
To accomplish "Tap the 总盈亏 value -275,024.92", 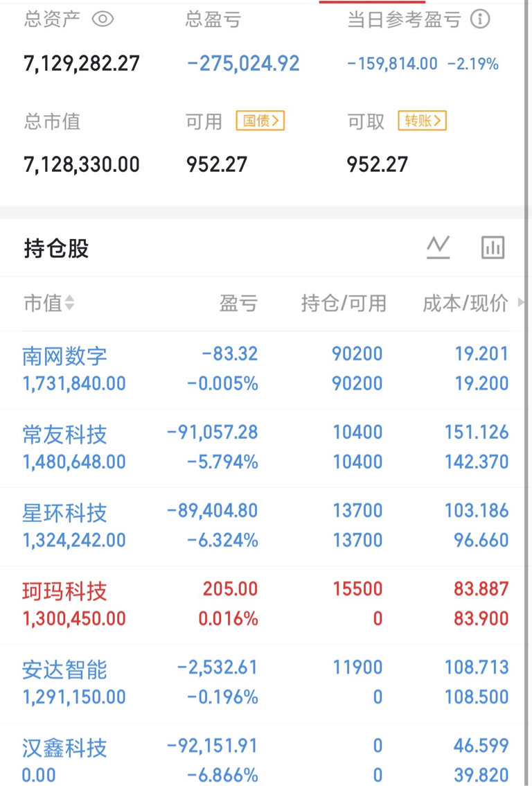I will pyautogui.click(x=243, y=64).
